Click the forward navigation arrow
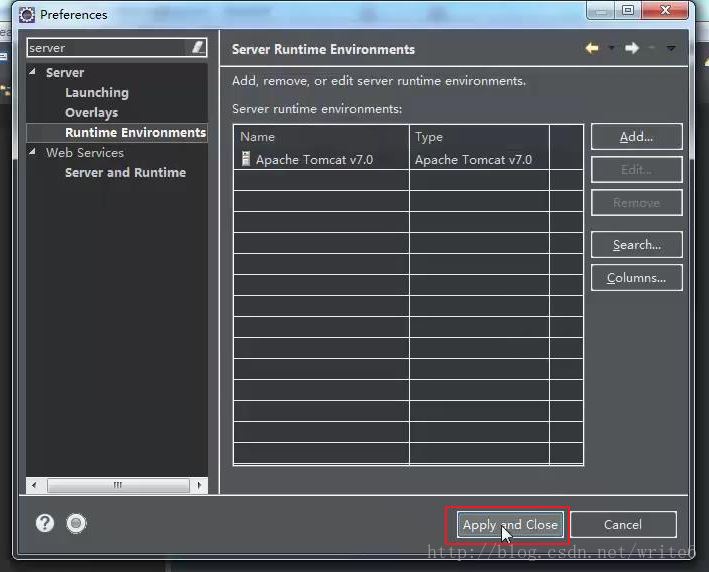709x572 pixels. pos(632,48)
